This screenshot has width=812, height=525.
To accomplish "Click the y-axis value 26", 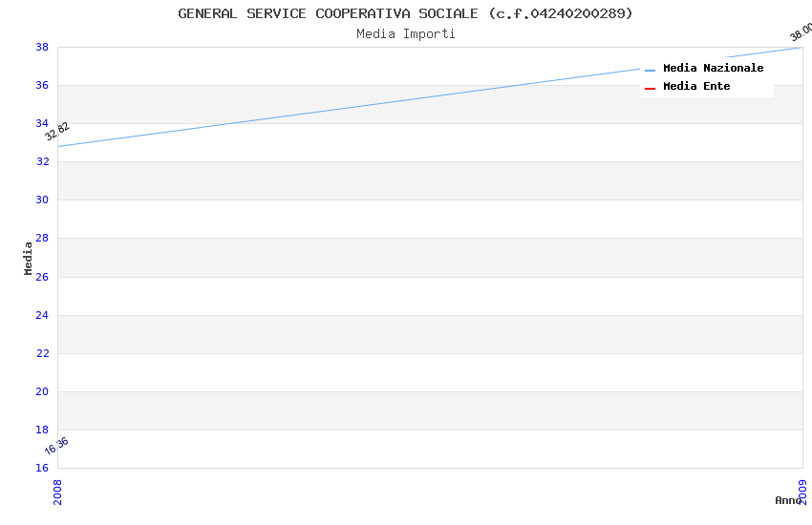I will 42,277.
